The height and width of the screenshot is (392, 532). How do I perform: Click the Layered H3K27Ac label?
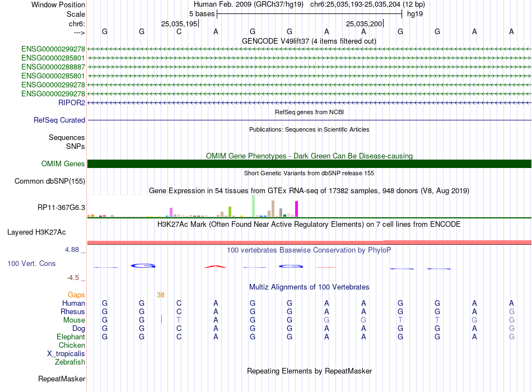coord(36,232)
